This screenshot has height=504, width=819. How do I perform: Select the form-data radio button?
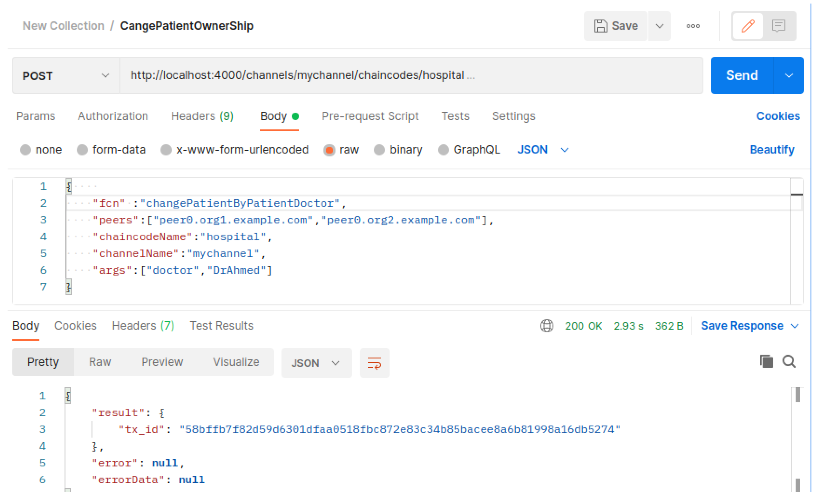[82, 150]
